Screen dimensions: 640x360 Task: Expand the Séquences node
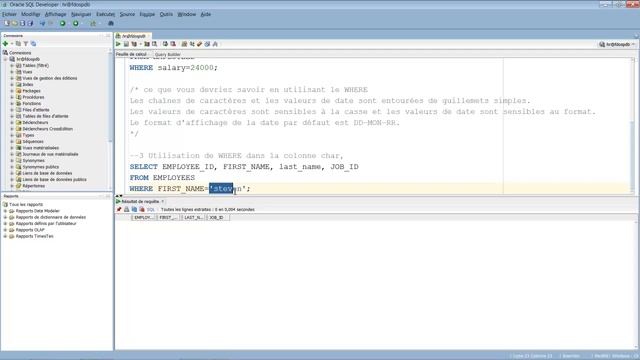point(12,142)
